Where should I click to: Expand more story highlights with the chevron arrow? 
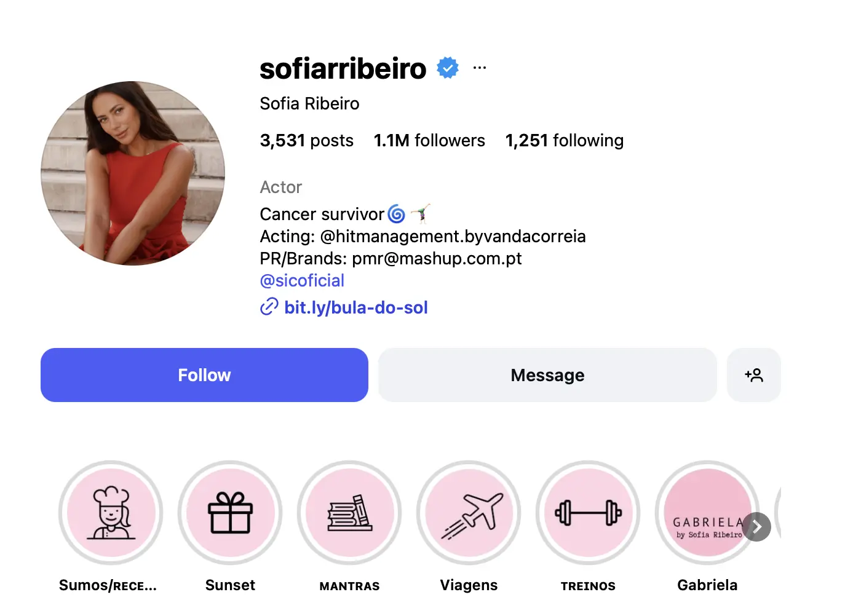point(757,527)
